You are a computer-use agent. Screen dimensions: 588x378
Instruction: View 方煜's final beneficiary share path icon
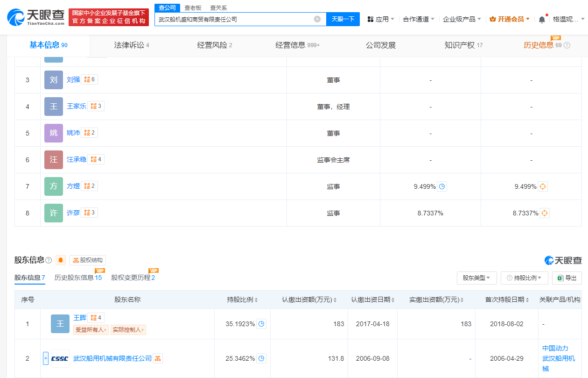click(543, 186)
